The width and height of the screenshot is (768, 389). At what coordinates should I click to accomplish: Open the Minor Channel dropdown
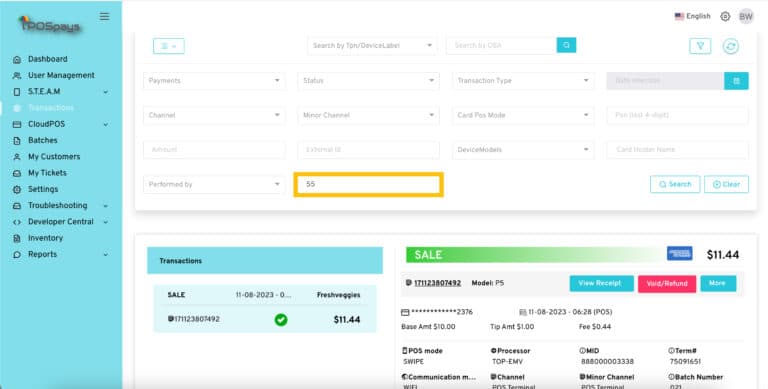[368, 115]
